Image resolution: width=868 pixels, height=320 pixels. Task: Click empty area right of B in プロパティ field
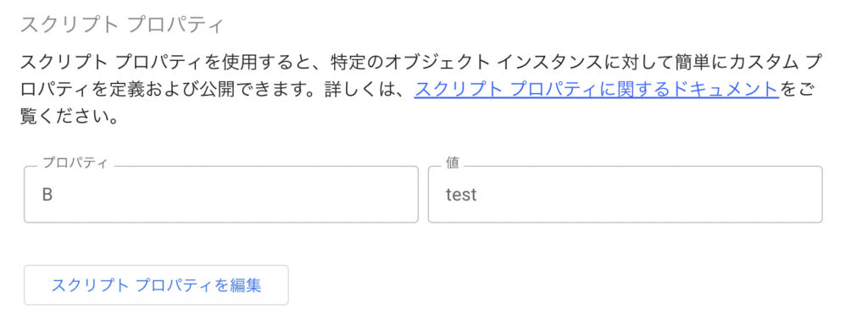point(232,195)
